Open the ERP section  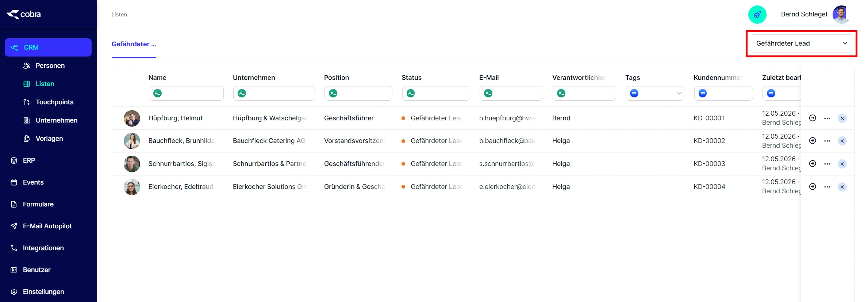[29, 160]
